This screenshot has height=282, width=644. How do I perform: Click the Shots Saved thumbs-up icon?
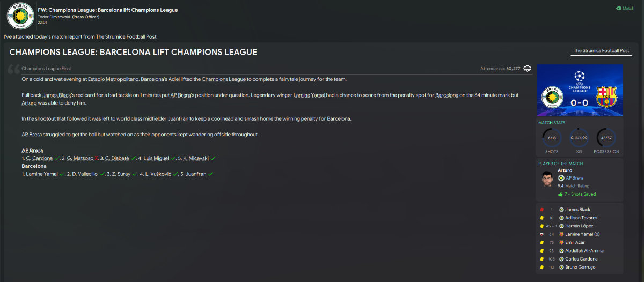[x=560, y=194]
